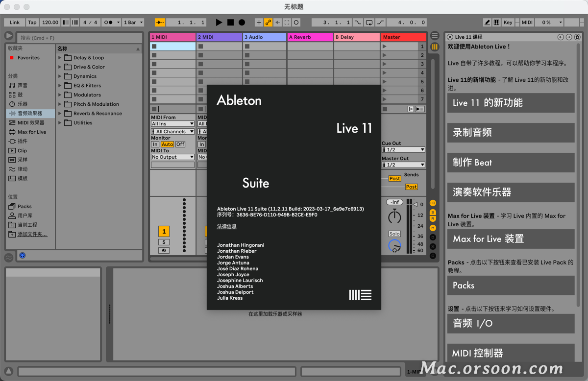
Task: Click the Master volume fader handle
Action: point(415,204)
